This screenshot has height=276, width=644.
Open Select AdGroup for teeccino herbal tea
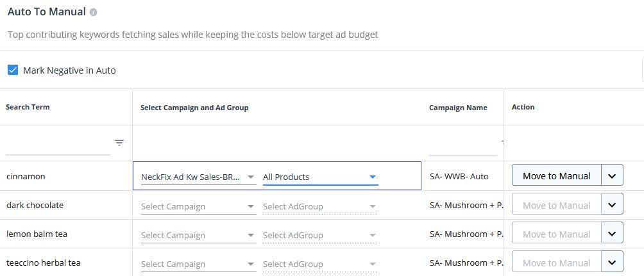tap(320, 264)
